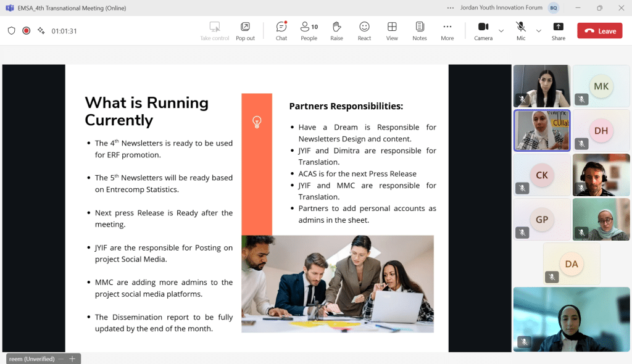Leave the meeting
This screenshot has width=632, height=364.
pos(599,31)
